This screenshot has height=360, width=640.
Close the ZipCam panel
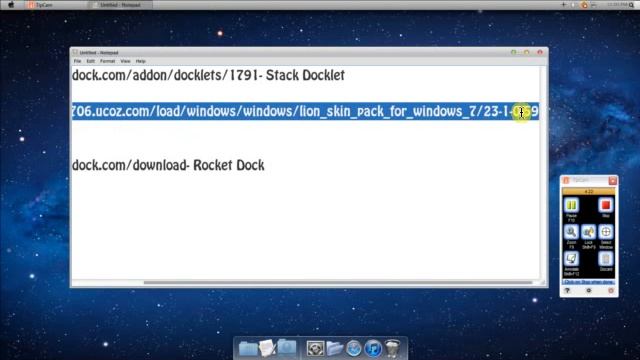612,180
